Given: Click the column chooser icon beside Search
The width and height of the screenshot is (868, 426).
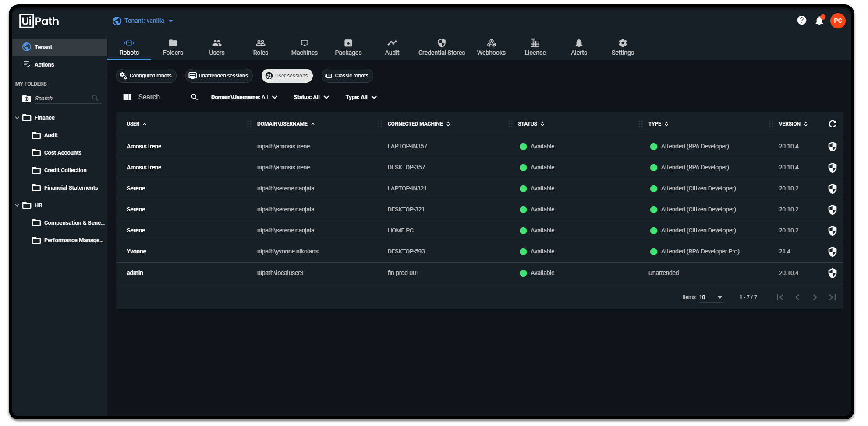Looking at the screenshot, I should 128,97.
